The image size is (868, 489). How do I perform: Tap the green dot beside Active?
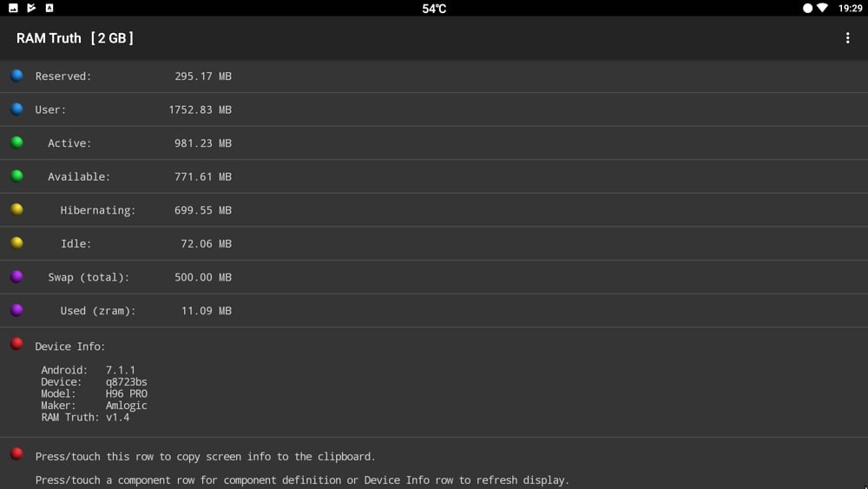click(x=17, y=142)
